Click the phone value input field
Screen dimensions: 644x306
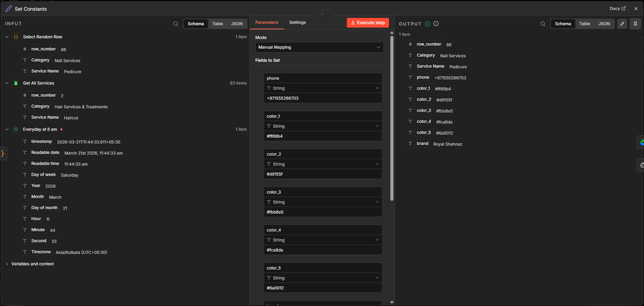(323, 98)
